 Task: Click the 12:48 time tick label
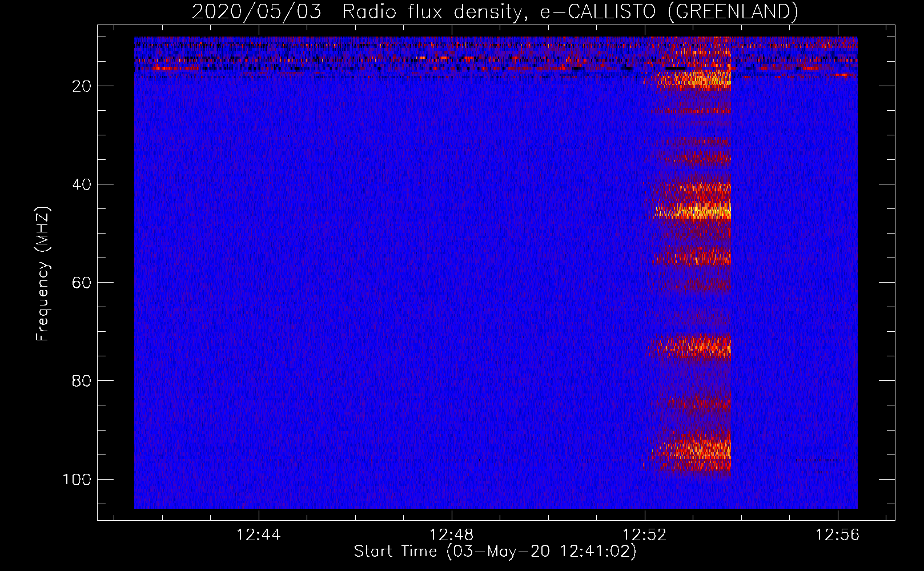(x=452, y=535)
